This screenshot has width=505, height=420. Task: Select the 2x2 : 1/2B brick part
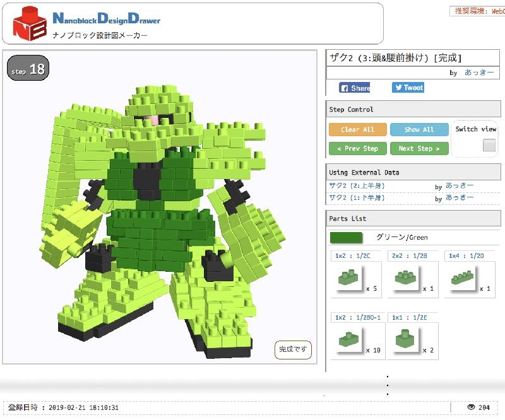[403, 276]
